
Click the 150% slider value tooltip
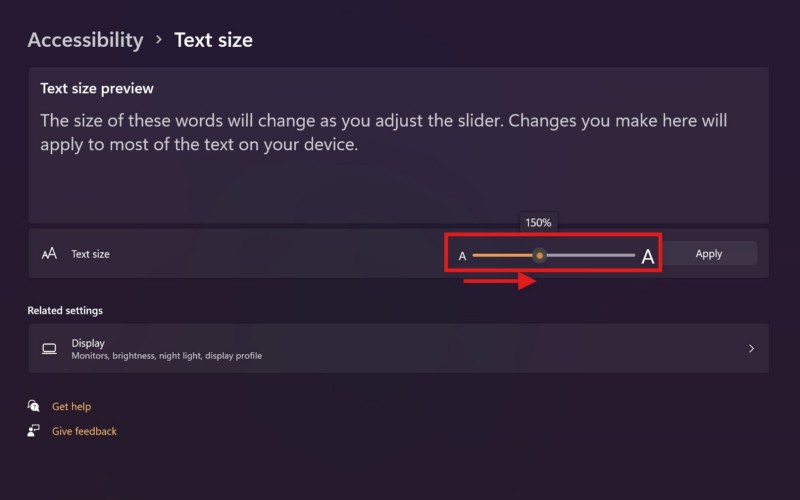[539, 223]
